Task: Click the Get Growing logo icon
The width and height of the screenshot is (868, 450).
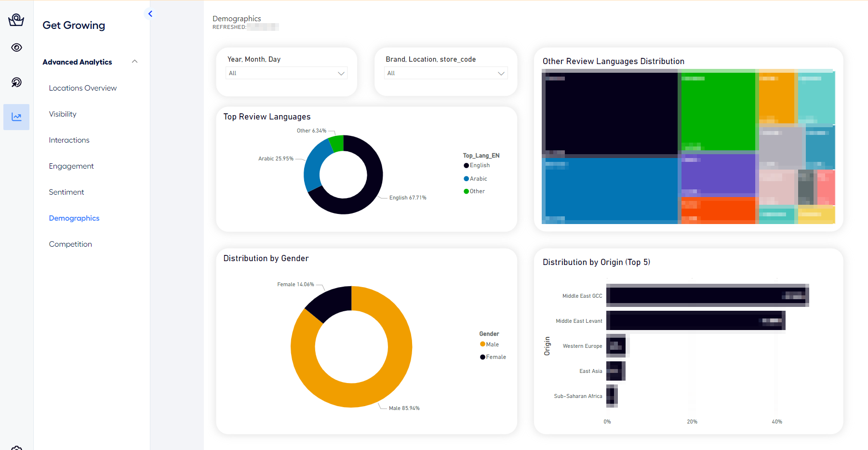Action: 16,20
